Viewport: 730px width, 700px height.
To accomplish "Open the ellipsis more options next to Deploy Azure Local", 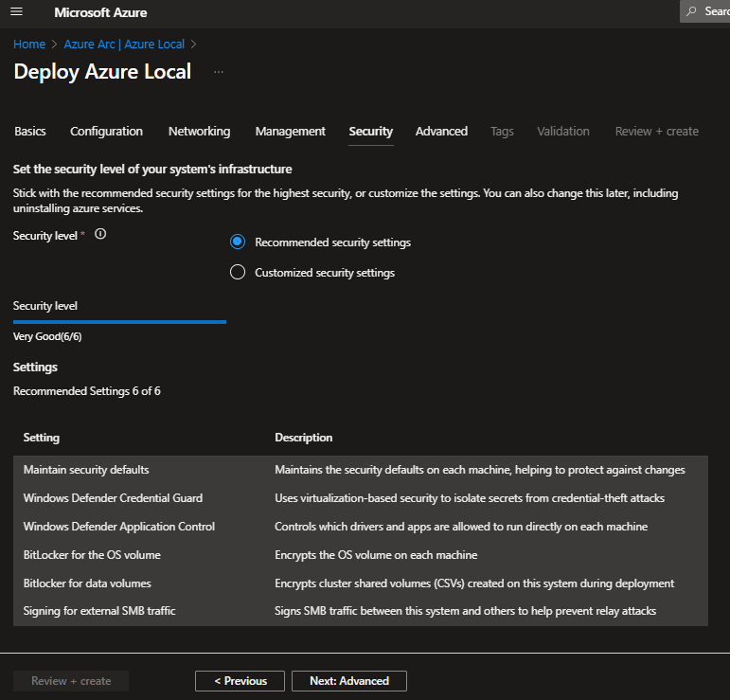I will coord(219,72).
